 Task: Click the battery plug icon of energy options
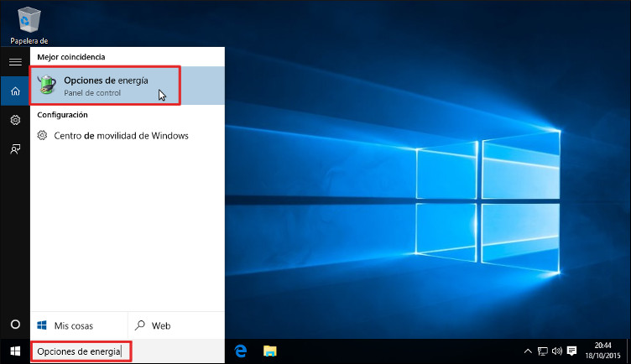coord(49,85)
